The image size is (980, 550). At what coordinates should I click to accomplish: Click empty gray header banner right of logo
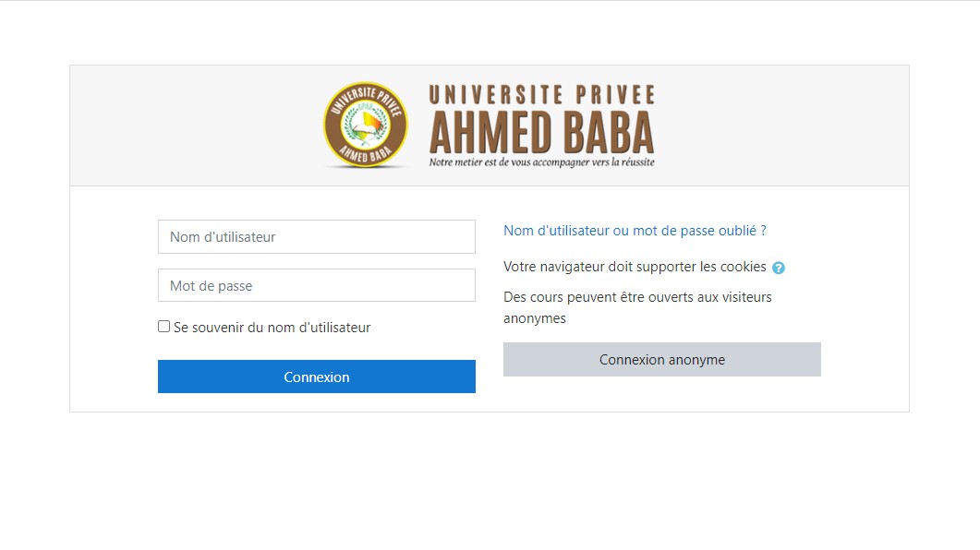click(785, 126)
